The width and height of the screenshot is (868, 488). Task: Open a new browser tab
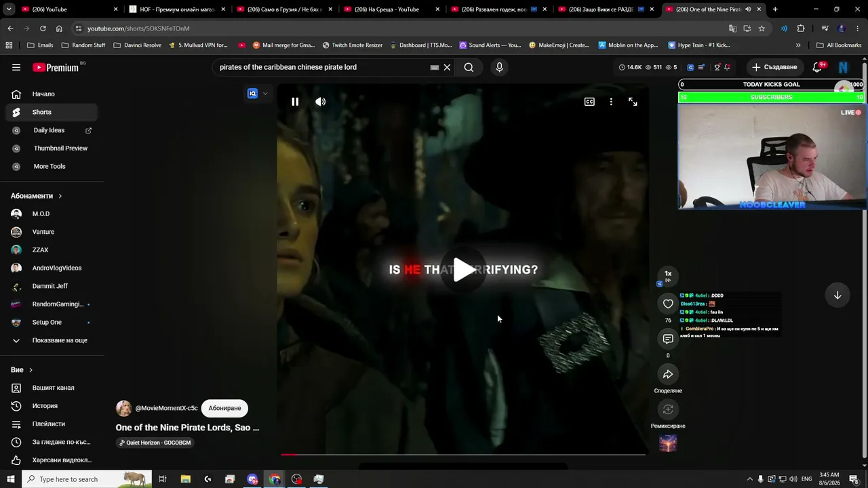(x=775, y=9)
